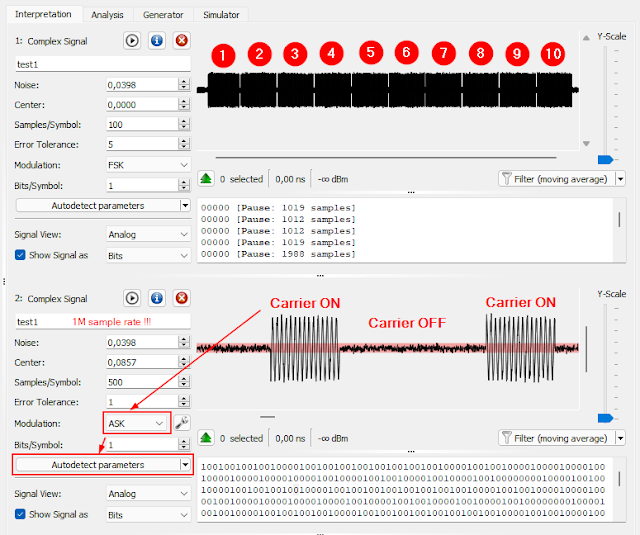The height and width of the screenshot is (535, 640).
Task: Click Error Tolerance field with value 5
Action: (142, 144)
